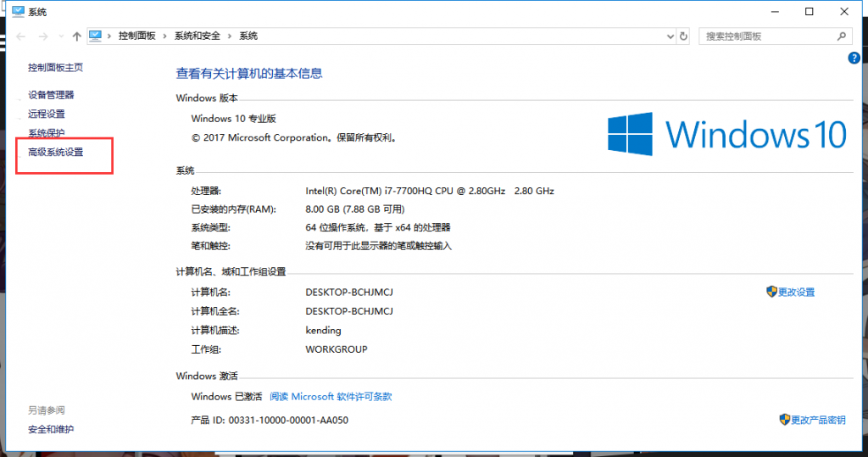Open address bar history dropdown

(x=670, y=36)
